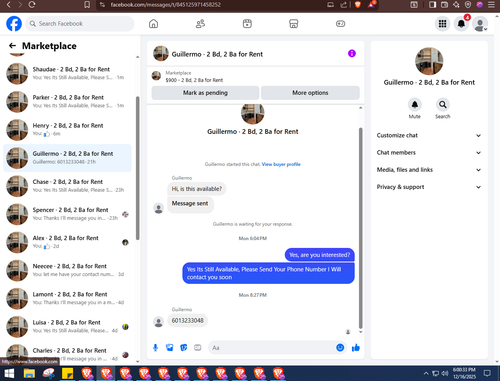Image resolution: width=500 pixels, height=381 pixels.
Task: Click the chat header listing thumbnail
Action: coord(161,54)
